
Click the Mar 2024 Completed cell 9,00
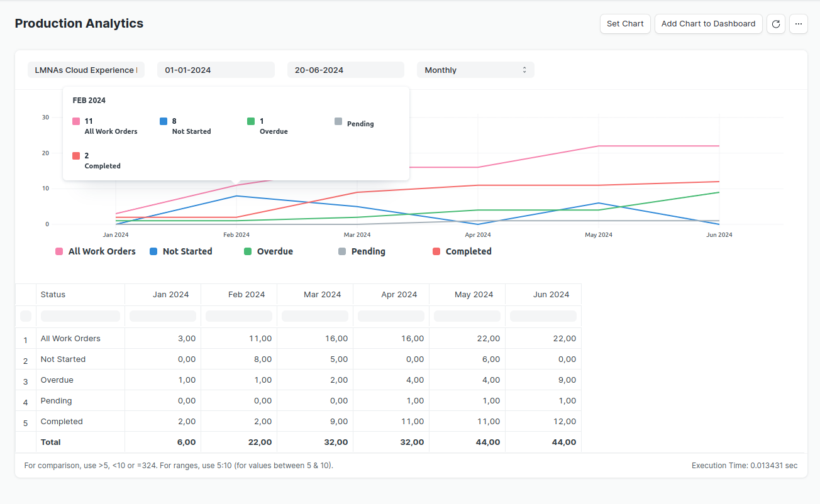tap(315, 421)
